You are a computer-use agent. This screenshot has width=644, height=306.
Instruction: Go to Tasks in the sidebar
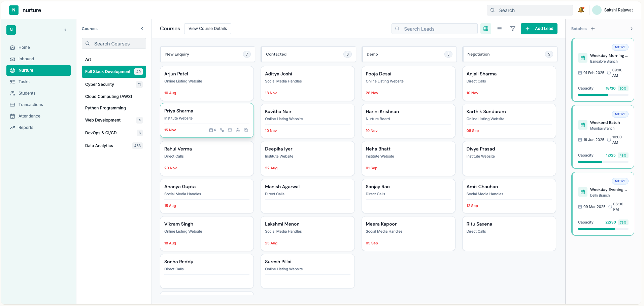click(x=38, y=82)
